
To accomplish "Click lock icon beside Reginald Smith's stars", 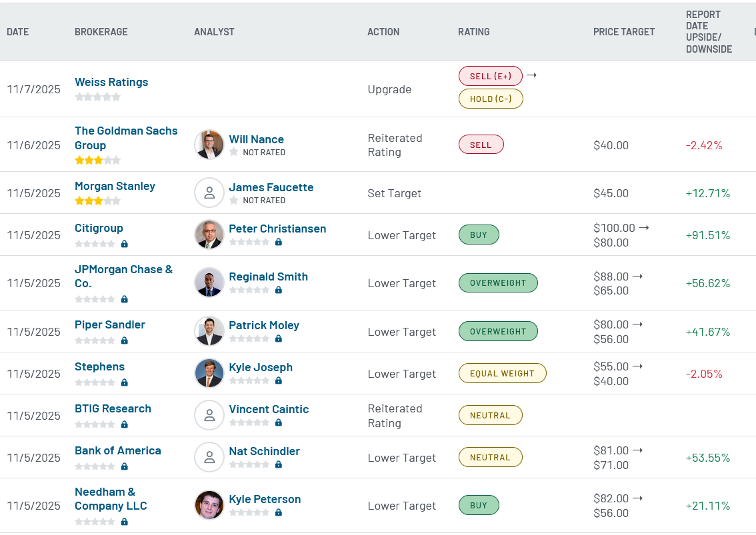I will click(x=279, y=290).
